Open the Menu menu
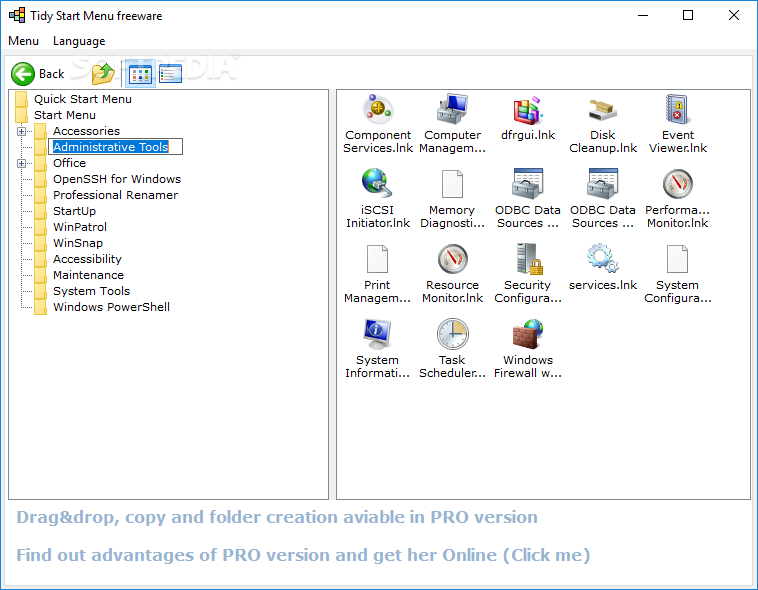 (23, 41)
